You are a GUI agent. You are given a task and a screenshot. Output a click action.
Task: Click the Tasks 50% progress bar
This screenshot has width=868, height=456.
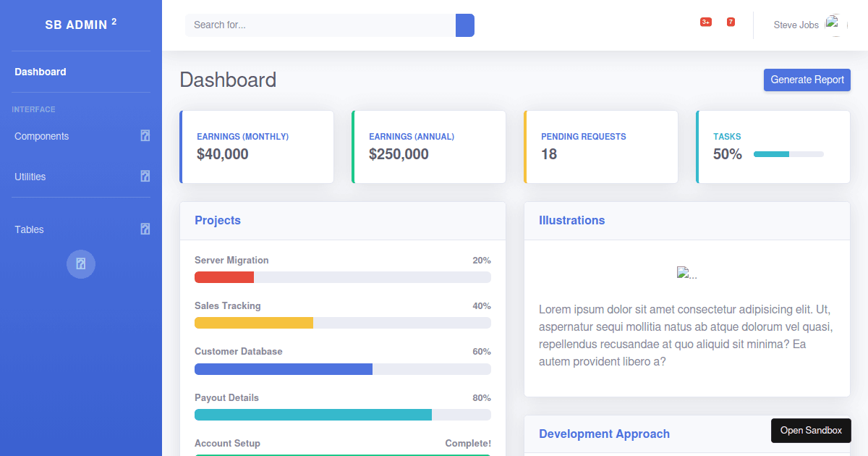click(788, 154)
